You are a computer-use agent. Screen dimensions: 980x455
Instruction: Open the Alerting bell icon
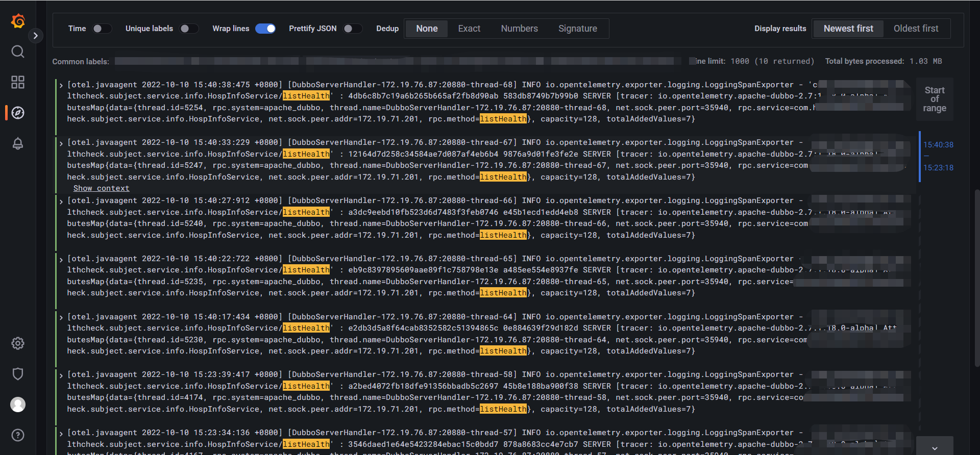click(x=18, y=143)
